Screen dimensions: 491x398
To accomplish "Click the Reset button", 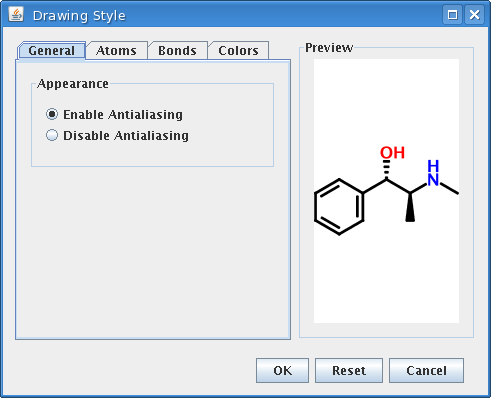I will tap(349, 370).
